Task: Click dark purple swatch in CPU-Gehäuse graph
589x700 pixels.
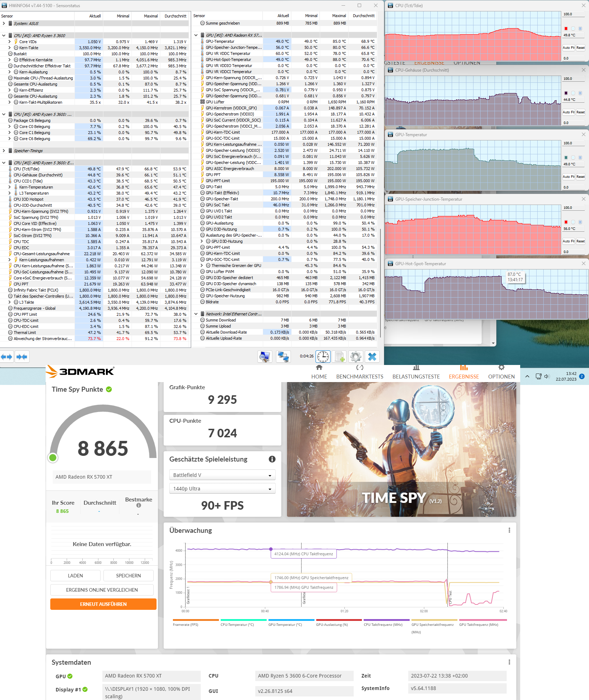Action: coord(566,93)
